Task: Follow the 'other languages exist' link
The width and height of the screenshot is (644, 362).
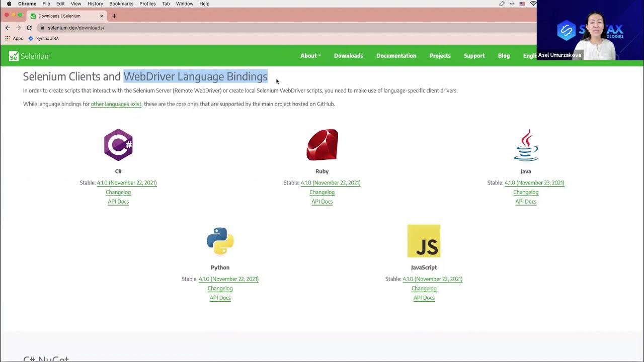Action: point(116,104)
